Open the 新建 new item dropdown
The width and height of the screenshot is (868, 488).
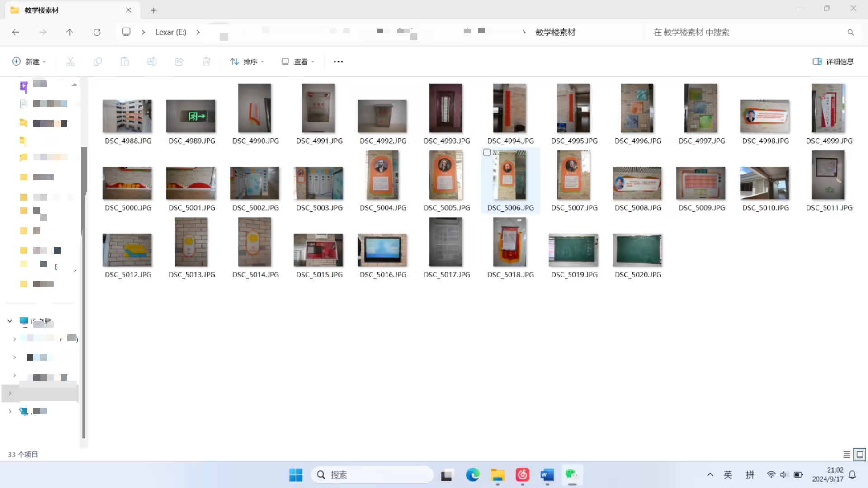click(x=29, y=61)
